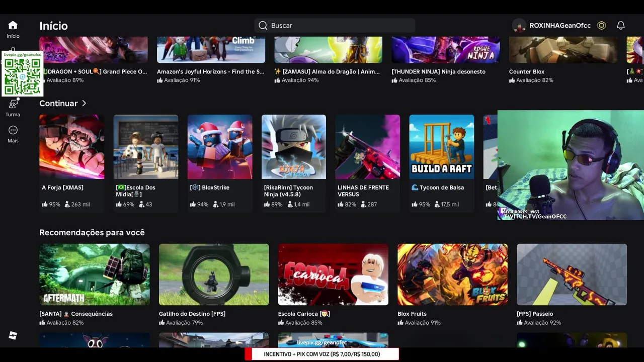The width and height of the screenshot is (644, 362).
Task: Click the Início page title
Action: tap(53, 26)
